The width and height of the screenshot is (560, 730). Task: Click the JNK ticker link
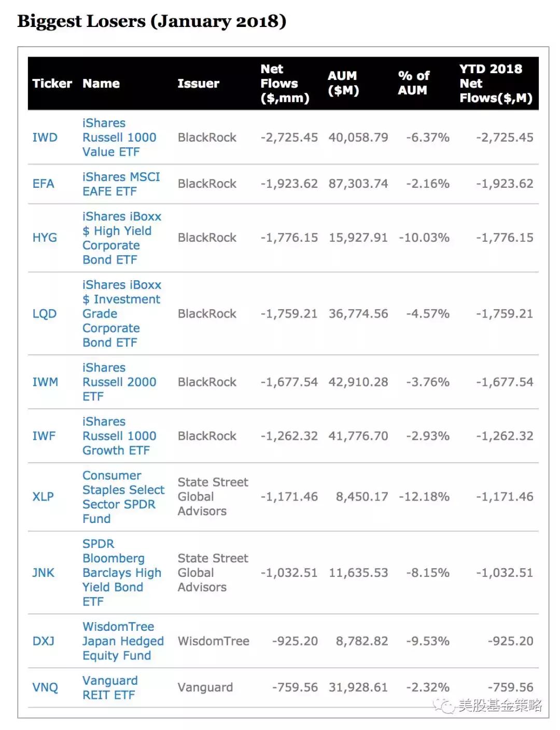tap(43, 573)
